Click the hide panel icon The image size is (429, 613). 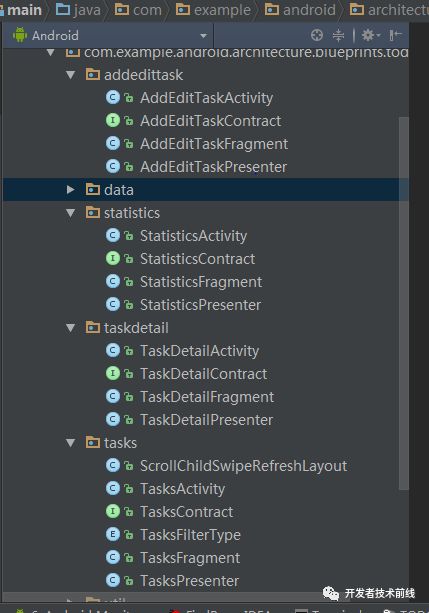pos(395,35)
